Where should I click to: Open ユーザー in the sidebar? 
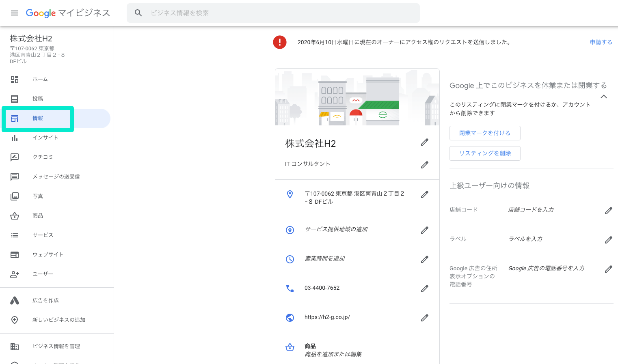55,274
